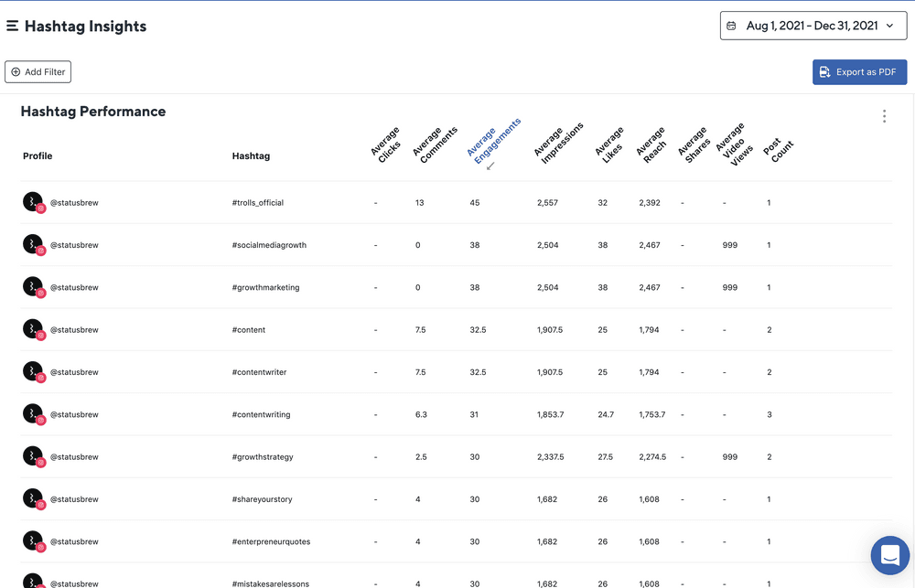Select the #content hashtag row
915x588 pixels.
[x=249, y=330]
